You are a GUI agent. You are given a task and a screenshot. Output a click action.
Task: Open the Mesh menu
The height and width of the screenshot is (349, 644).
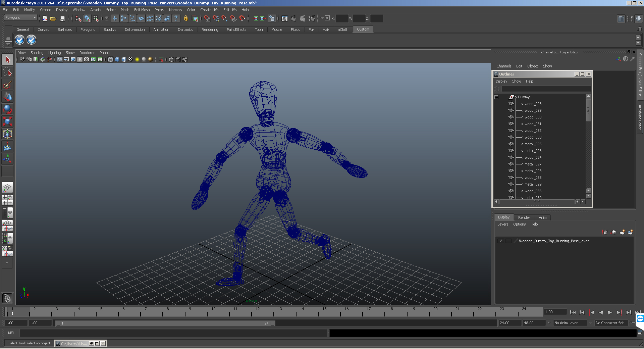point(125,10)
